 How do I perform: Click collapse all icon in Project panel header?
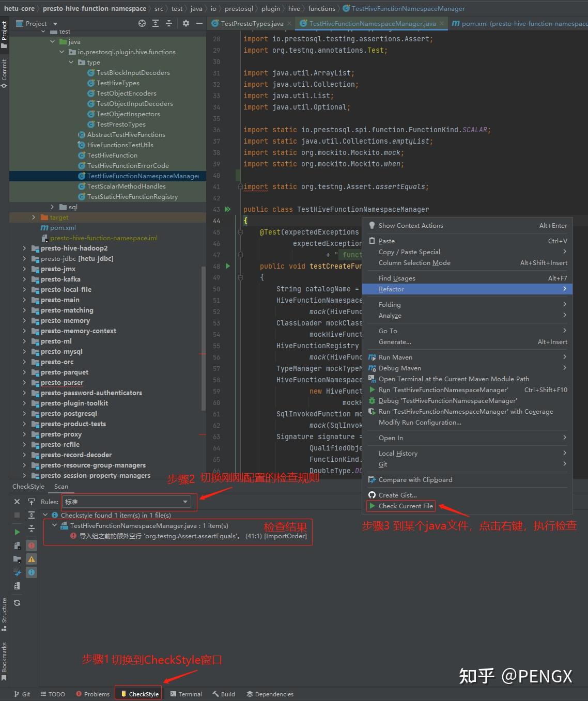[x=168, y=23]
